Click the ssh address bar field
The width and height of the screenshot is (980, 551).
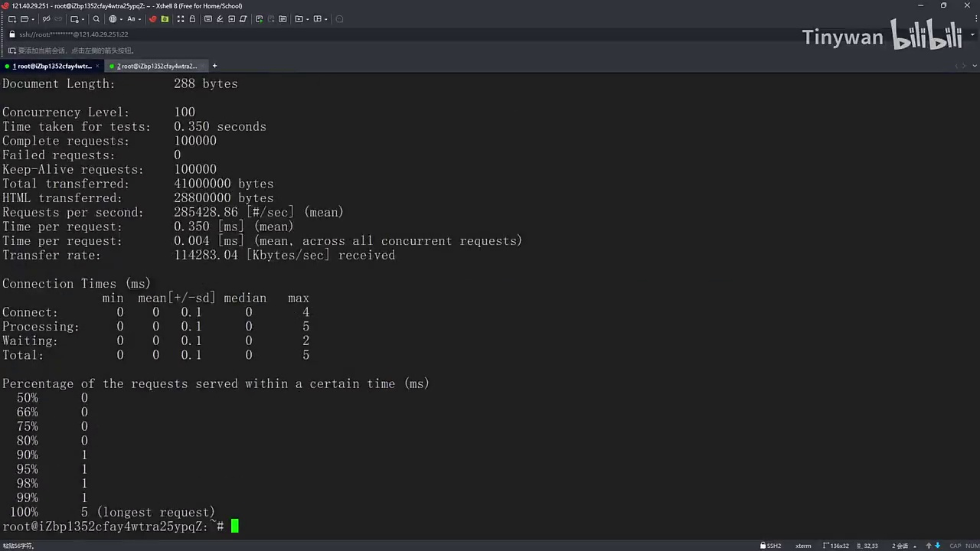tap(490, 34)
